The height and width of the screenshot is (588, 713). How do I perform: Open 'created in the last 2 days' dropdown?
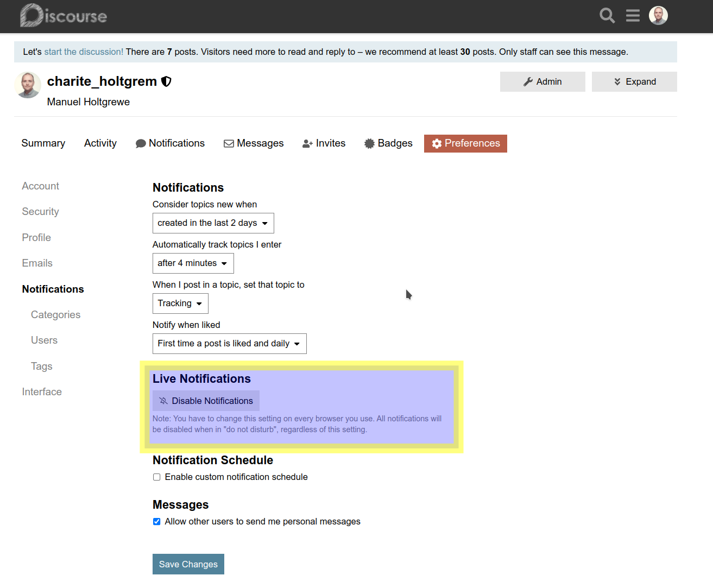point(213,223)
